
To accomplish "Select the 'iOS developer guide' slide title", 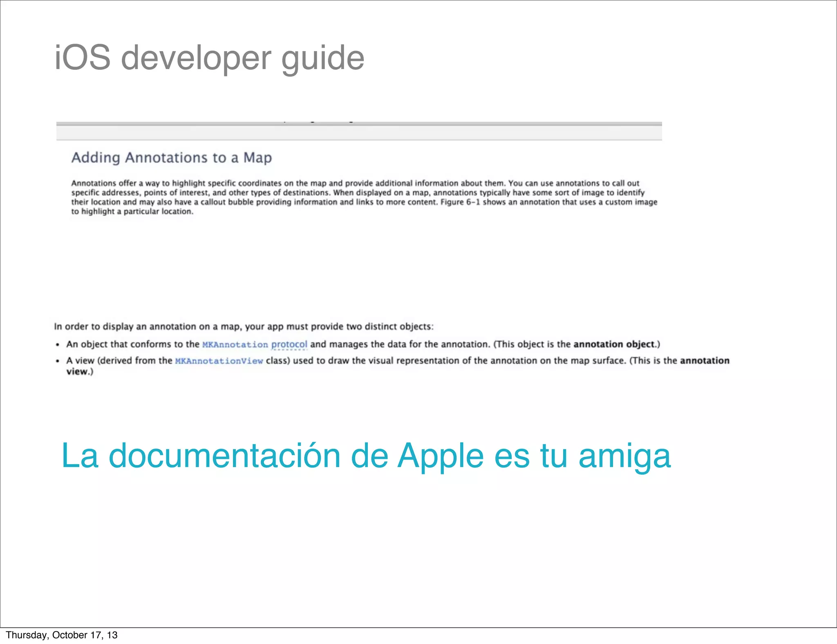I will click(209, 58).
